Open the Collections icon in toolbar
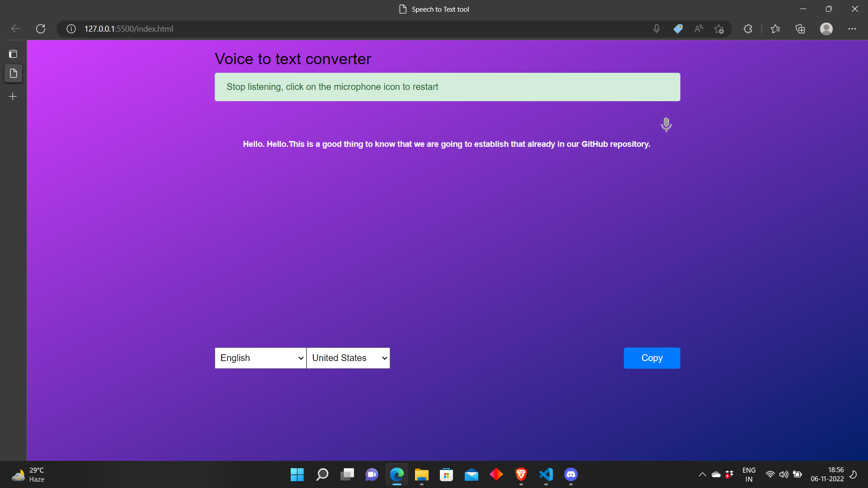The height and width of the screenshot is (488, 868). [800, 29]
